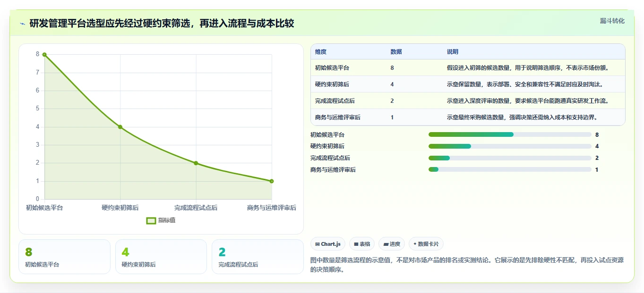Open the 硬约束初筛后 data card showing 4
The image size is (644, 293).
(161, 257)
